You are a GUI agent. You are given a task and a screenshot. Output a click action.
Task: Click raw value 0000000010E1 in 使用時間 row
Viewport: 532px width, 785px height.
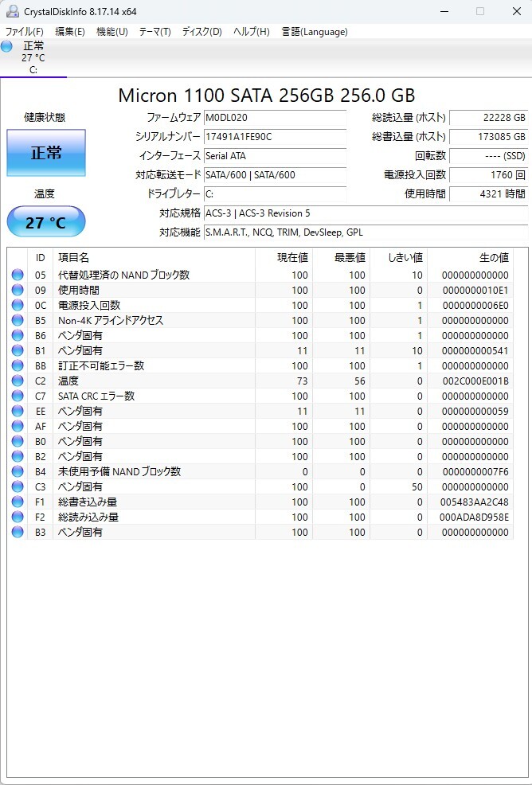[475, 290]
